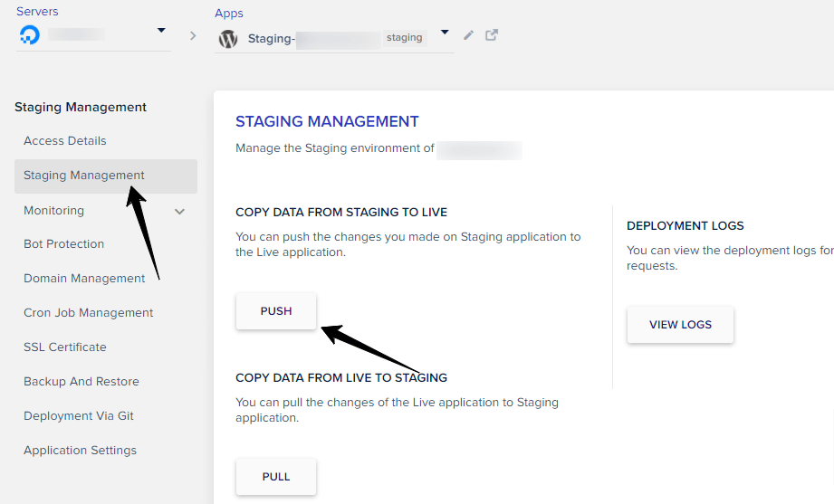
Task: Open Access Details in the sidebar
Action: point(65,141)
